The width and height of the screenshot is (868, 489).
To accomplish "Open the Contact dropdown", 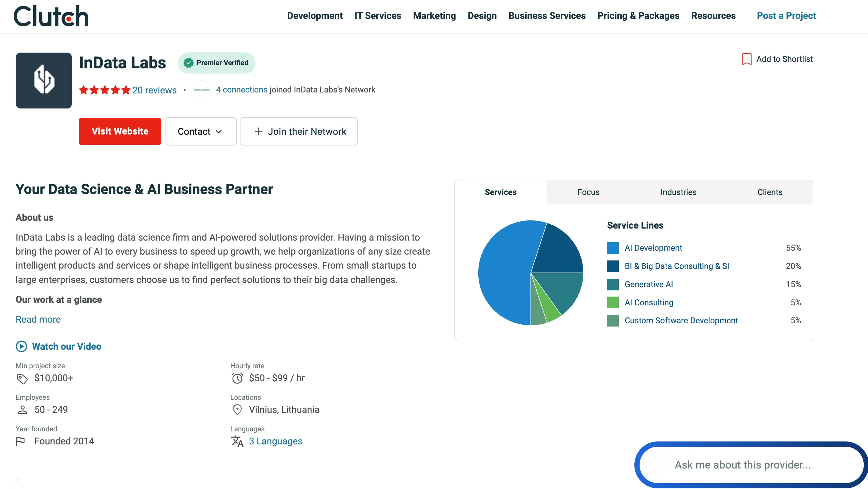I will [201, 131].
